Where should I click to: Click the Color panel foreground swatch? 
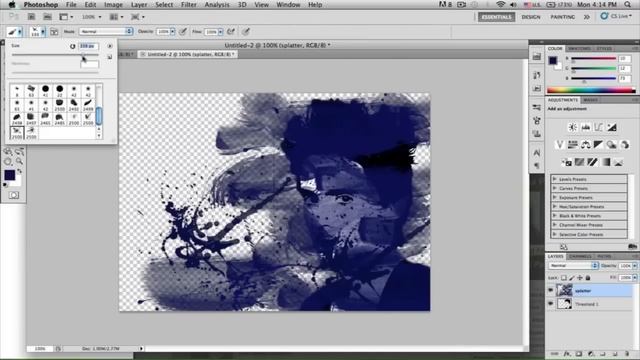click(553, 60)
